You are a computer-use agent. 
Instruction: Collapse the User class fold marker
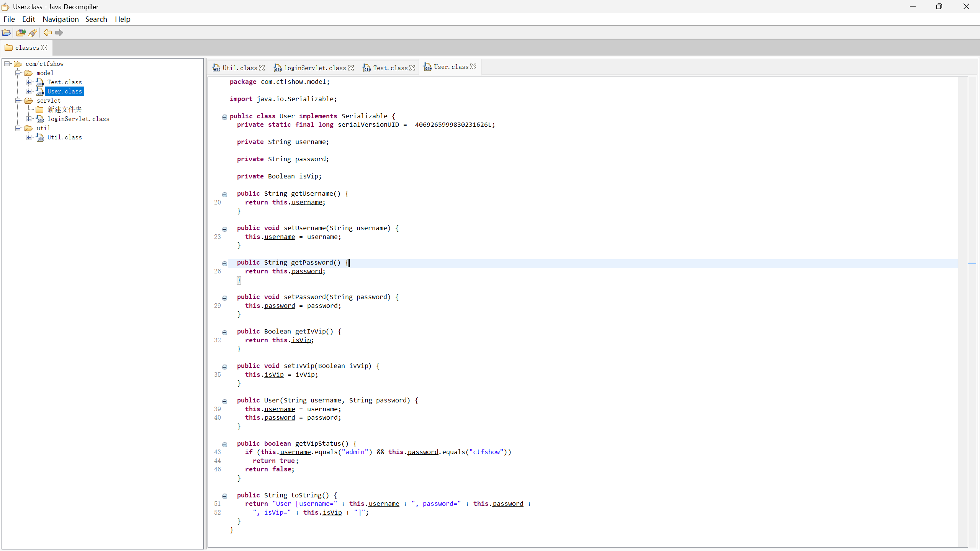[x=225, y=117]
